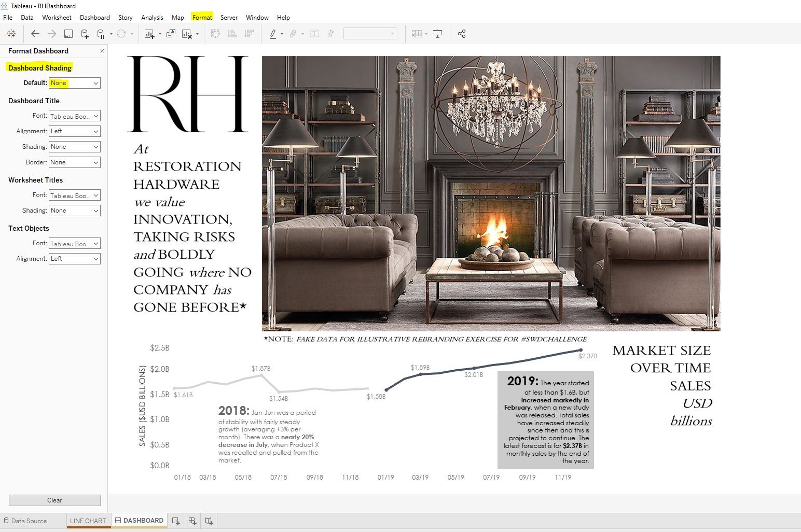Viewport: 801px width, 532px height.
Task: Sort descending icon in toolbar
Action: pyautogui.click(x=249, y=34)
